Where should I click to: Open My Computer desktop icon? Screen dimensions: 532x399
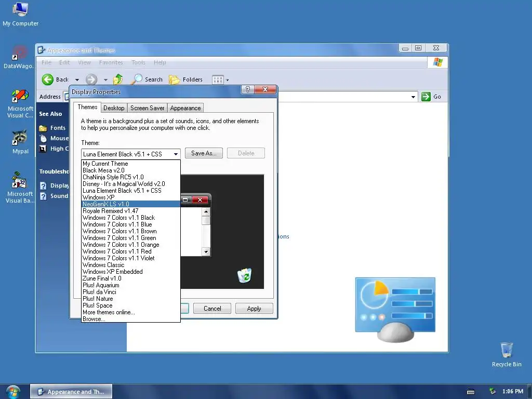point(20,14)
